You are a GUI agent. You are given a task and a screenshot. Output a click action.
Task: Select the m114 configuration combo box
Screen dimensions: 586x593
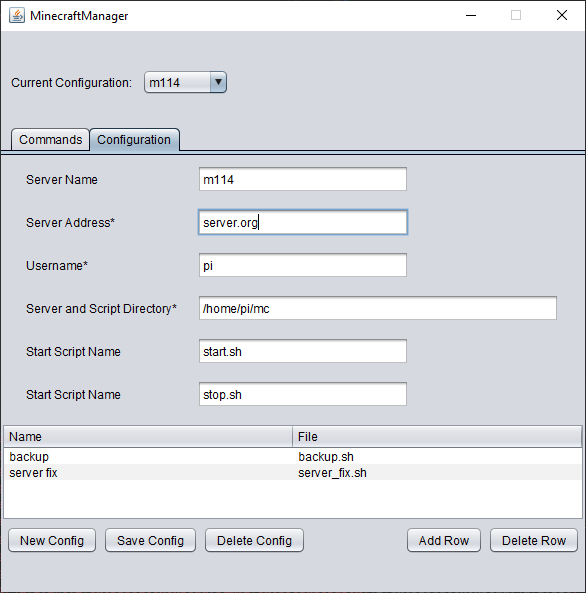click(x=185, y=82)
